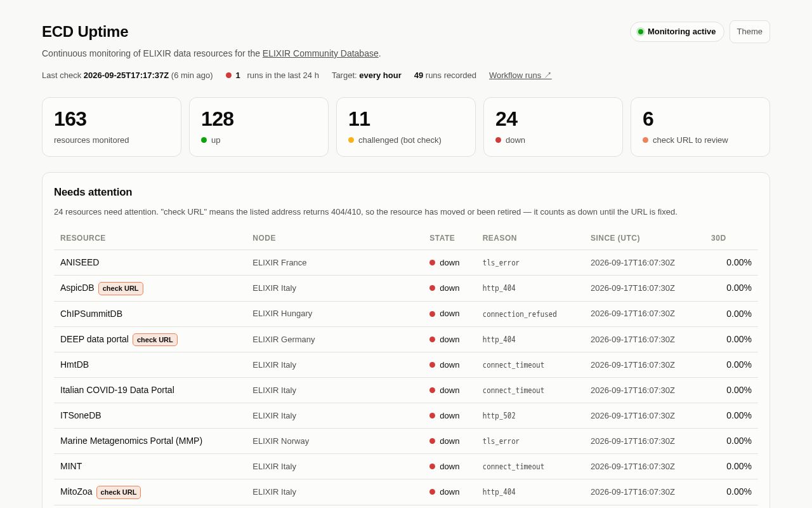Screen dimensions: 812x508
Task: Click the check URL badge beside AspicDB
Action: (121, 288)
